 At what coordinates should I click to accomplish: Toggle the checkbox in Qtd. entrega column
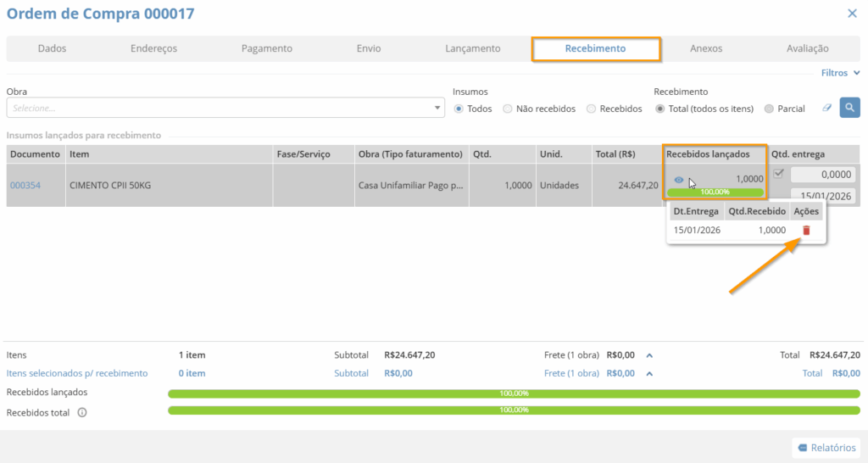(x=779, y=174)
